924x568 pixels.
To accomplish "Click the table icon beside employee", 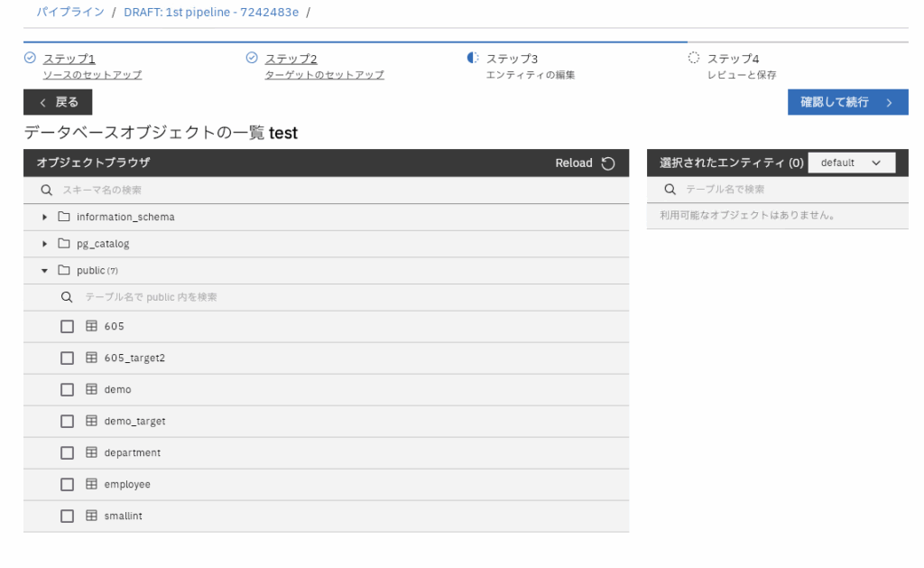I will [91, 484].
